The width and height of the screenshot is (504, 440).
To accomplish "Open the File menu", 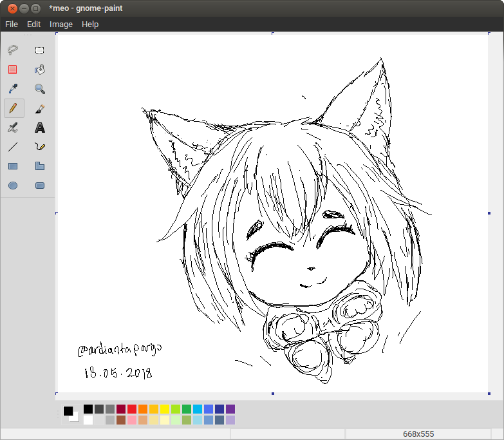I will pyautogui.click(x=12, y=24).
